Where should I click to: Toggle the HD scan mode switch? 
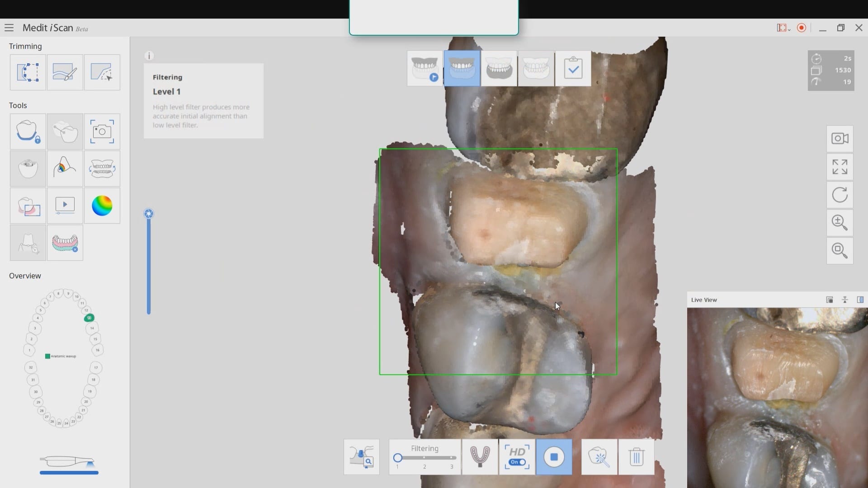517,462
